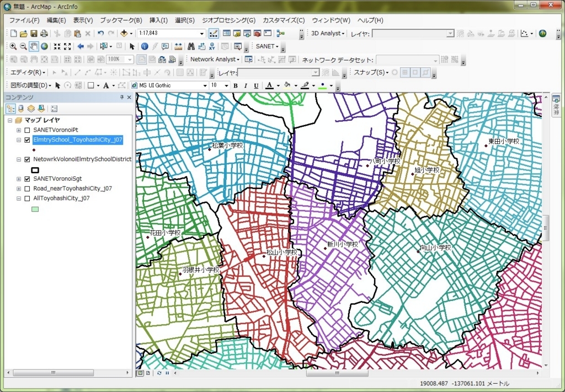Uncheck the SANETVoronoiSgt layer
Viewport: 565px width, 392px height.
coord(28,179)
